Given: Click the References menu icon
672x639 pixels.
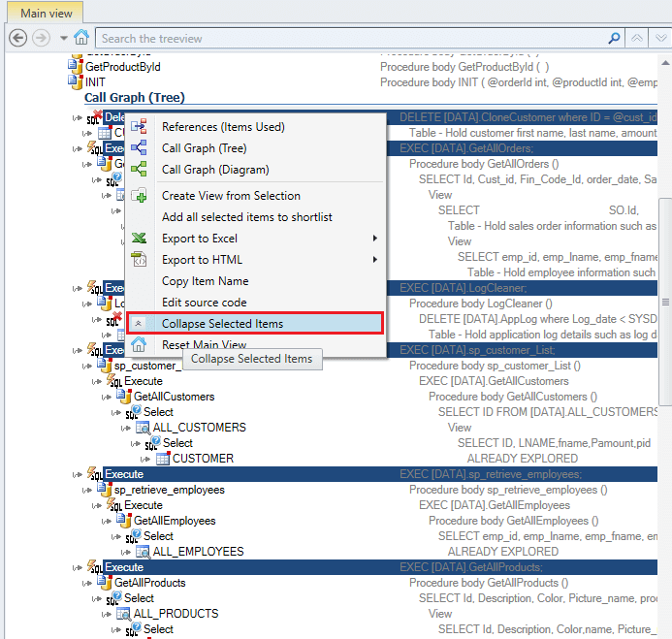Looking at the screenshot, I should tap(139, 126).
